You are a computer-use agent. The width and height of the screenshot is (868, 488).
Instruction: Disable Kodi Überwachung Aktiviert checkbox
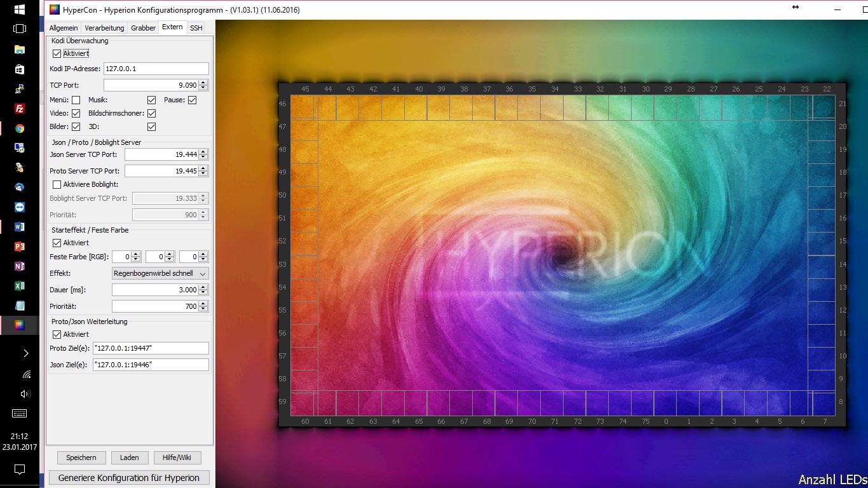click(x=57, y=54)
